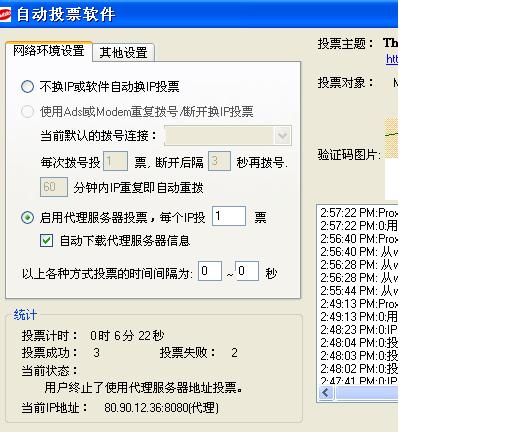Click the 每个IP投 votes input field
This screenshot has width=512, height=432.
(229, 216)
